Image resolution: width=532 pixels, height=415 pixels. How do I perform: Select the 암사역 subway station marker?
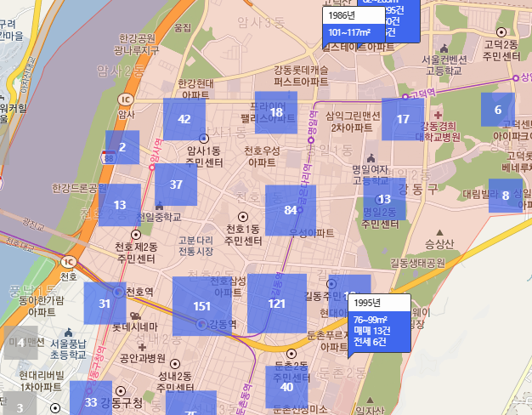pyautogui.click(x=152, y=168)
